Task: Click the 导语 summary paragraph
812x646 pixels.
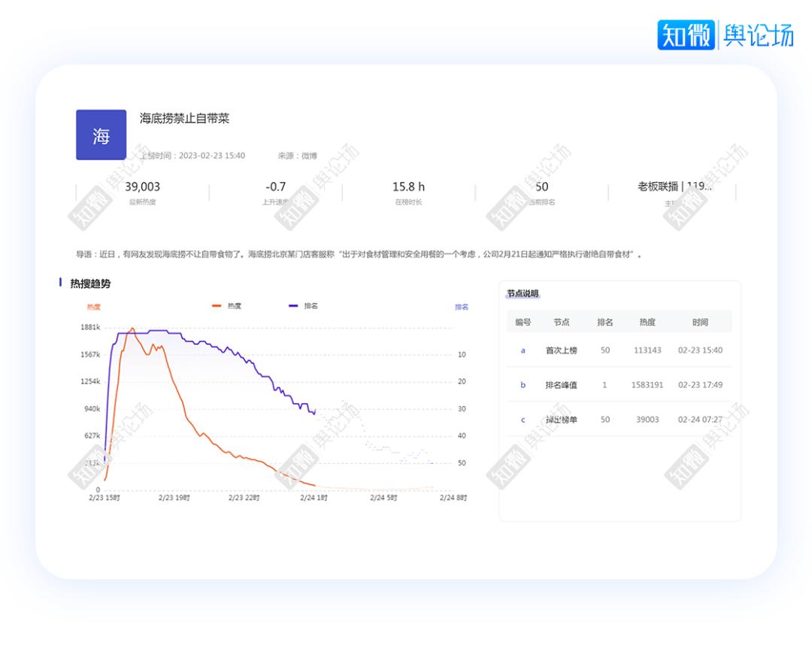Action: 359,254
